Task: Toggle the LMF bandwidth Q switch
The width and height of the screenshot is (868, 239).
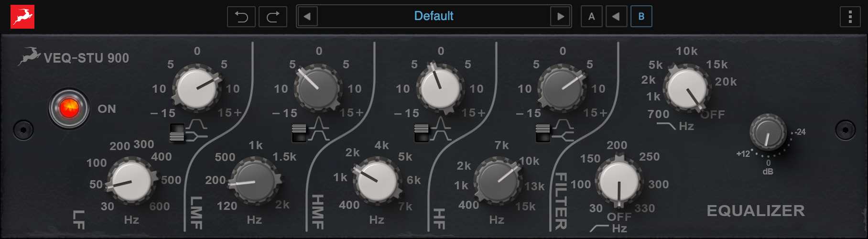Action: click(299, 132)
